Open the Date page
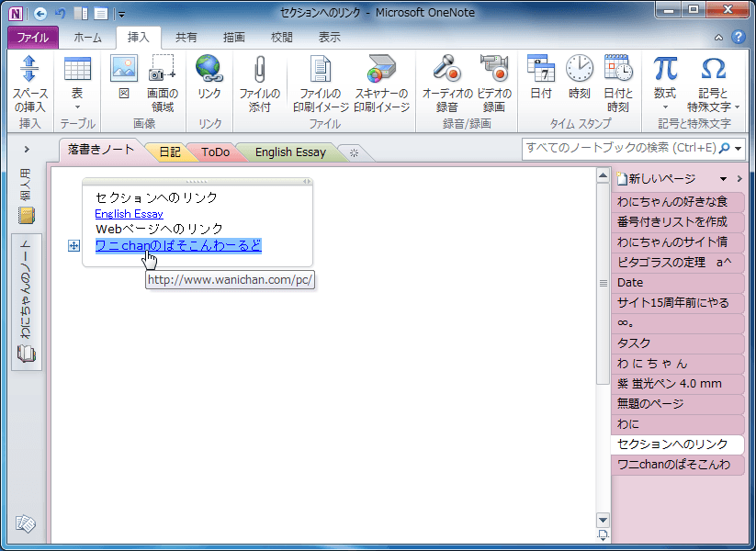The height and width of the screenshot is (551, 756). [677, 283]
